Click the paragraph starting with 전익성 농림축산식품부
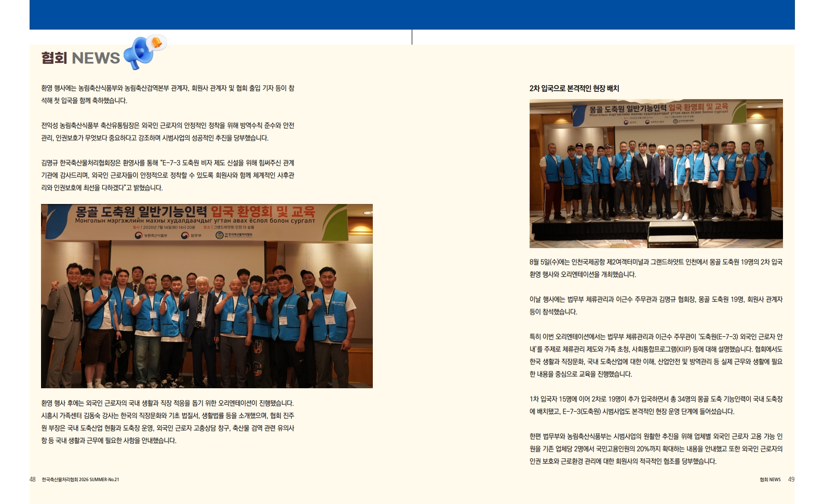 pos(168,132)
